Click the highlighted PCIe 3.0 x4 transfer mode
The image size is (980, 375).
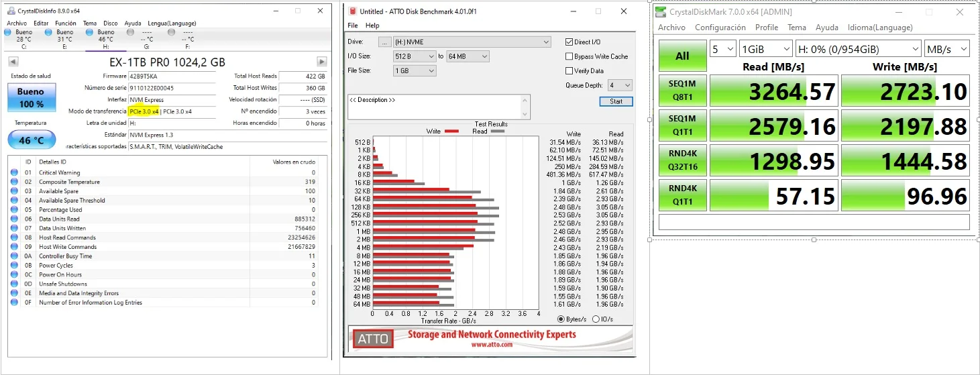pos(144,111)
